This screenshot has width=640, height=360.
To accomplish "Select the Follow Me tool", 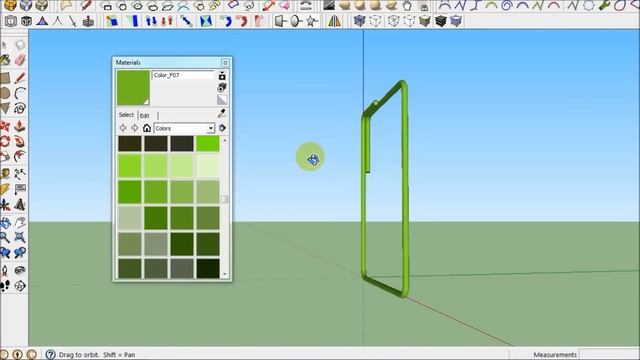I will (20, 141).
